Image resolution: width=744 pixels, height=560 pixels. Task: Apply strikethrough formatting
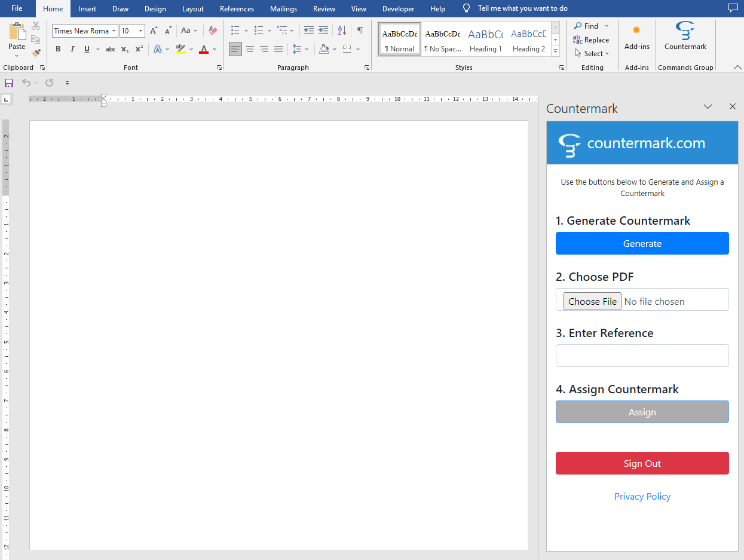pos(111,49)
